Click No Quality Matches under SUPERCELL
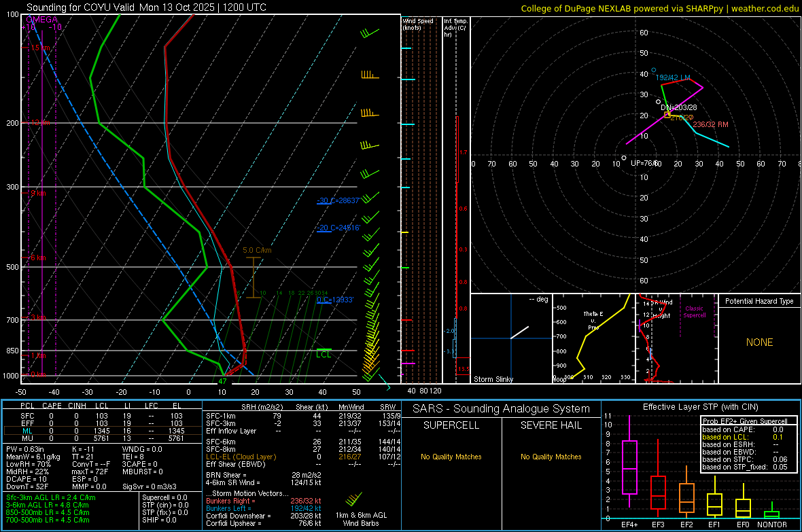This screenshot has height=532, width=802. pyautogui.click(x=451, y=457)
